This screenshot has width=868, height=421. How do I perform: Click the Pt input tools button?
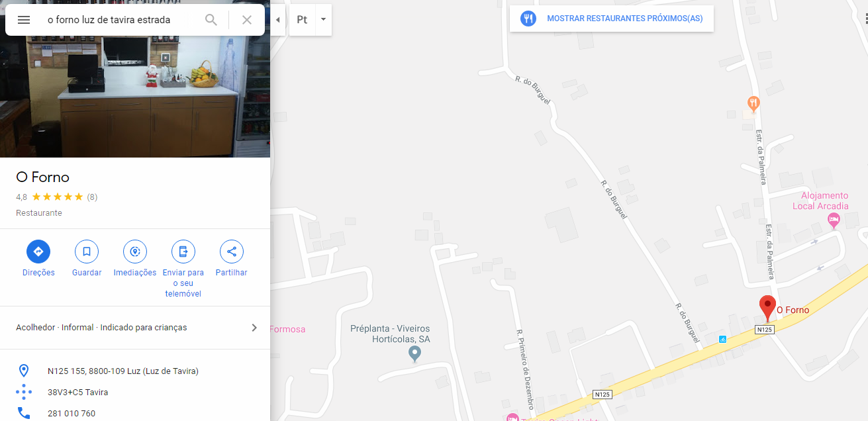(302, 20)
